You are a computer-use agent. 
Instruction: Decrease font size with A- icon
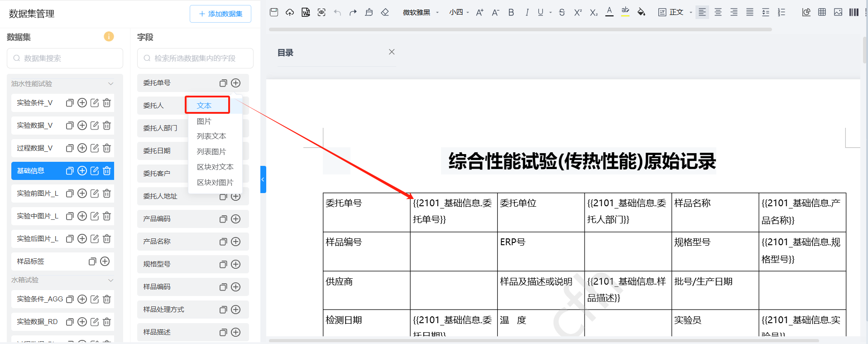495,12
